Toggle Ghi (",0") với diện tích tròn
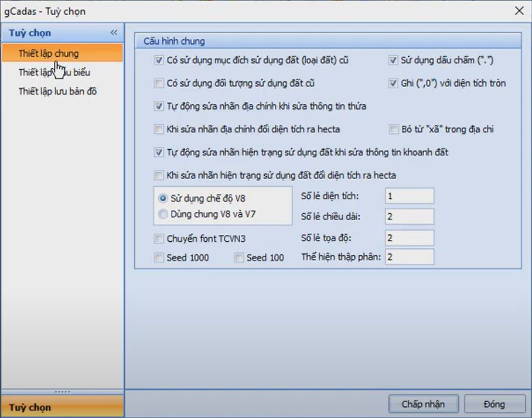The height and width of the screenshot is (418, 532). tap(393, 83)
